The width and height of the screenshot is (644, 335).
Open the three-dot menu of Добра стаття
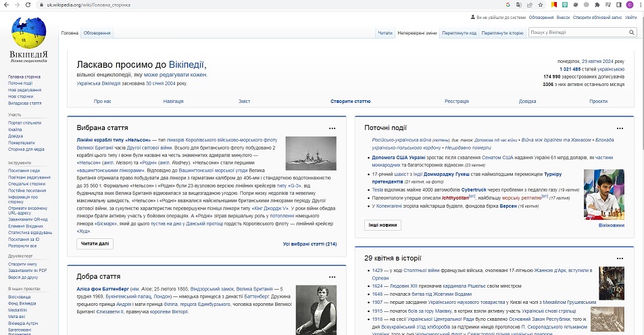coord(332,277)
